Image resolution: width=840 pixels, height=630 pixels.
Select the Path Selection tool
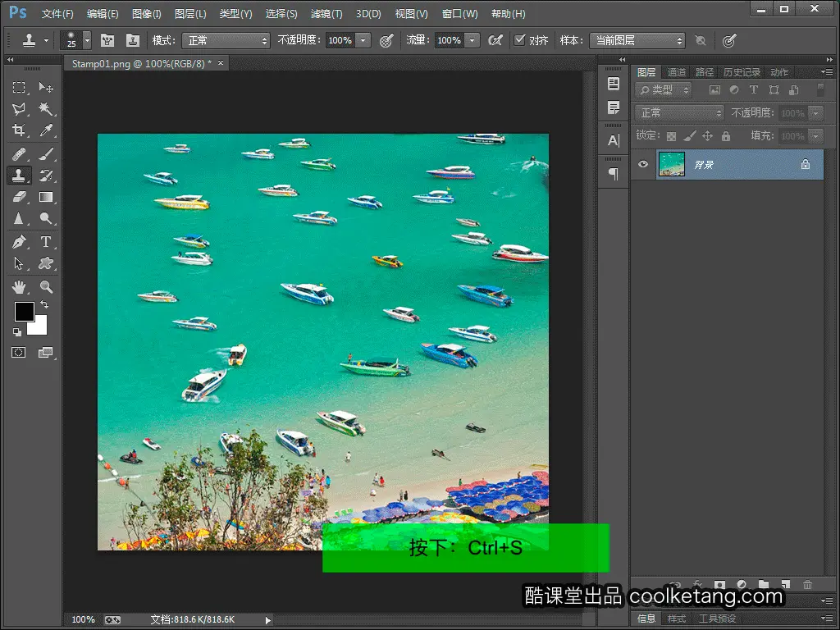pyautogui.click(x=19, y=263)
